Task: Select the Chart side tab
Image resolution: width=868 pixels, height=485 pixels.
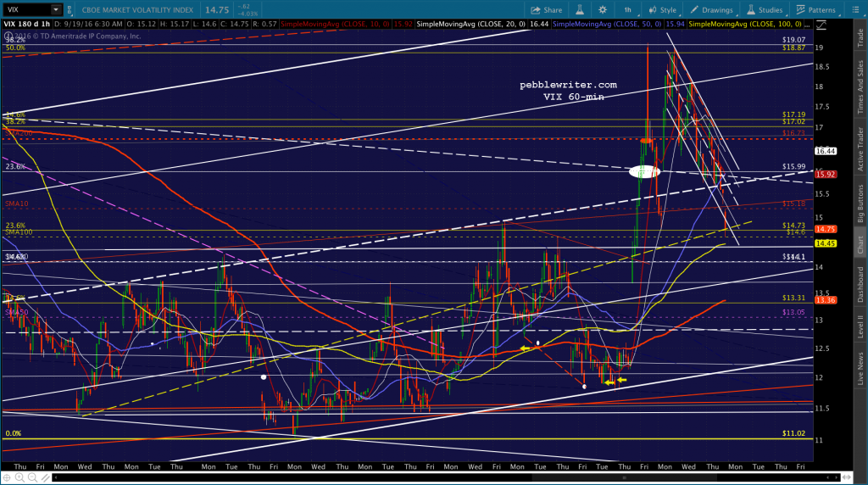Action: [x=860, y=245]
